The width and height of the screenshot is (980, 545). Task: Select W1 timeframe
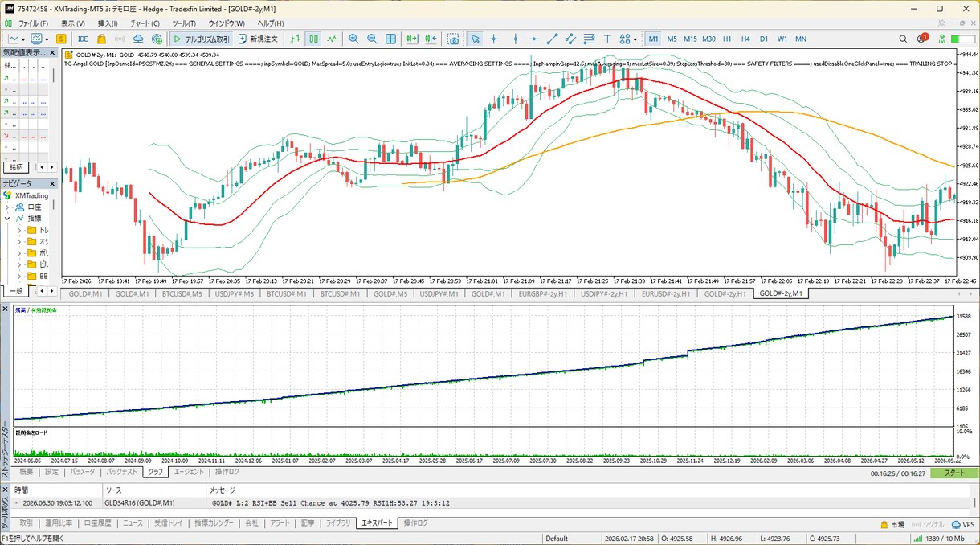tap(782, 39)
